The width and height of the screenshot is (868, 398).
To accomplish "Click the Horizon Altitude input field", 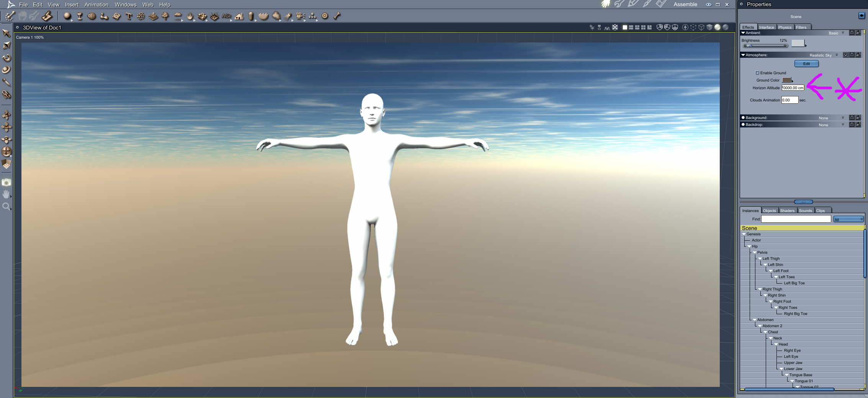I will click(x=793, y=88).
